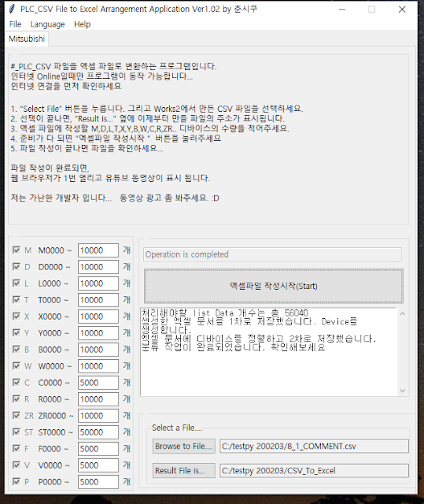
Task: Click the C0000 quantity input field
Action: click(x=98, y=383)
